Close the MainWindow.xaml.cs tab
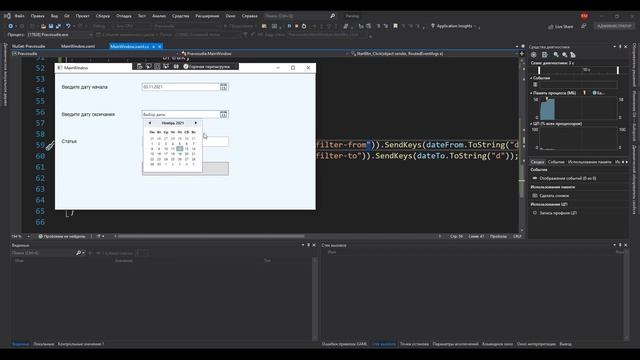Viewport: 640px width, 360px height. coord(160,47)
